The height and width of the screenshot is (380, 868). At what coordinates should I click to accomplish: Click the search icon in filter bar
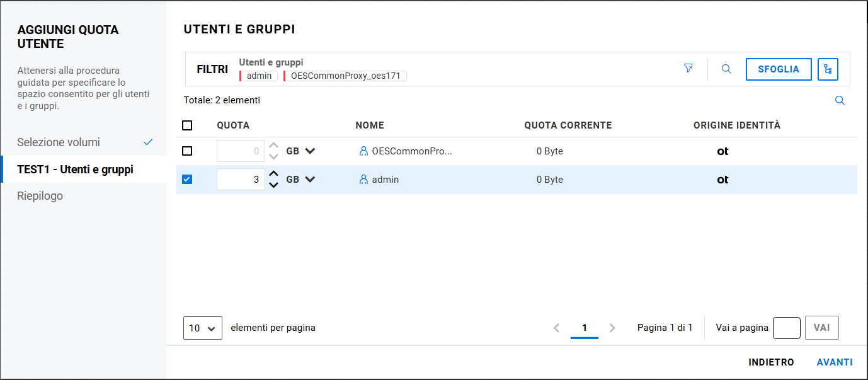point(726,69)
